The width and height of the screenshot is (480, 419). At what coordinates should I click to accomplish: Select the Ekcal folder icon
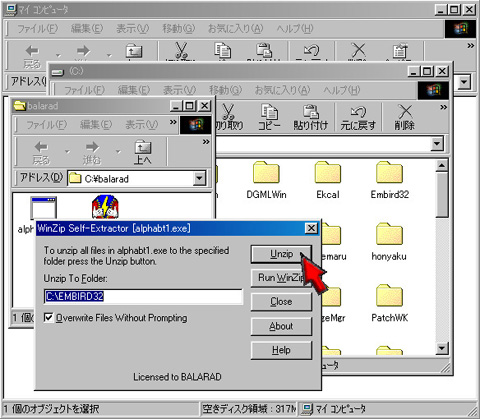coord(328,173)
